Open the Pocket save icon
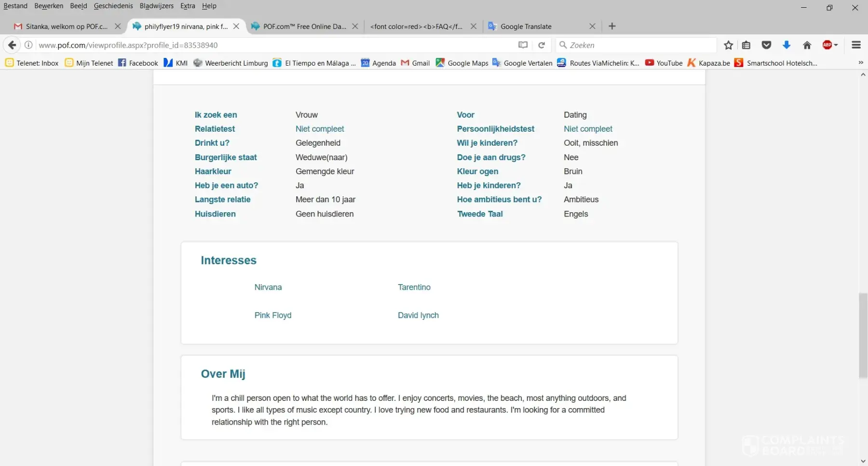This screenshot has width=868, height=466. pyautogui.click(x=766, y=45)
